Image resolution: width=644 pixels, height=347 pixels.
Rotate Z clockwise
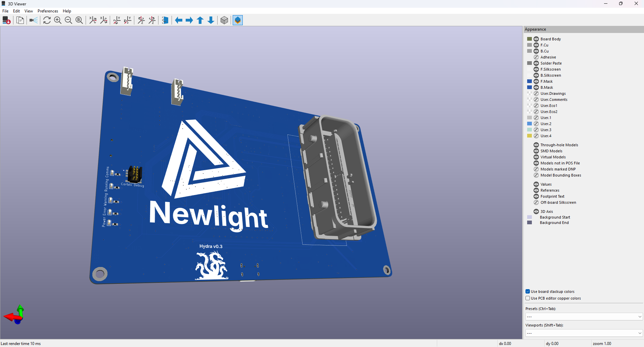tap(141, 21)
